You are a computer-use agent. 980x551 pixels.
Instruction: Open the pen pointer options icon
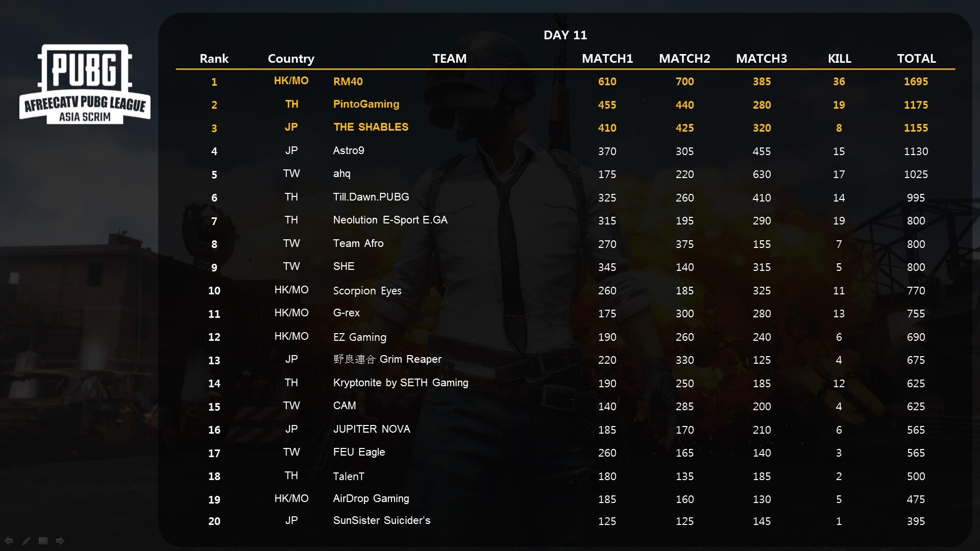(26, 541)
